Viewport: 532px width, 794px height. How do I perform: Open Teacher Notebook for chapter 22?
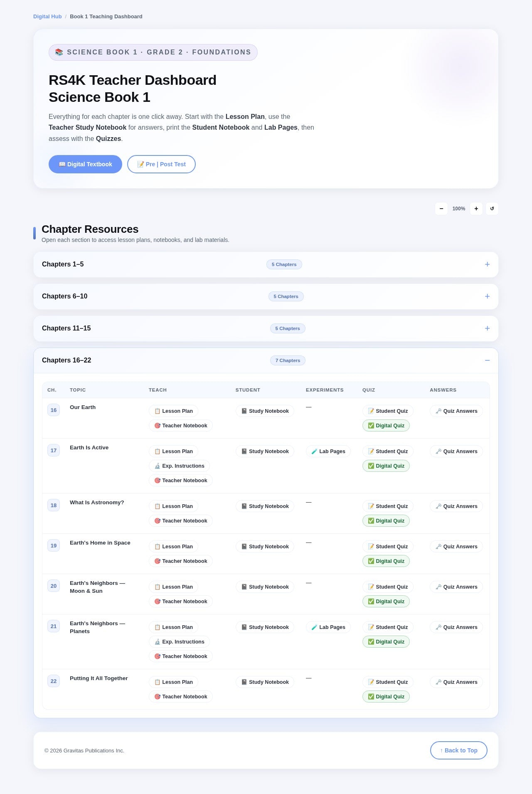pos(181,697)
